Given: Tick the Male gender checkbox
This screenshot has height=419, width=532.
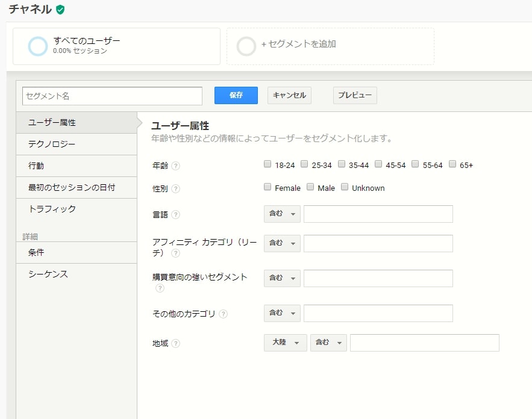Looking at the screenshot, I should [x=310, y=187].
